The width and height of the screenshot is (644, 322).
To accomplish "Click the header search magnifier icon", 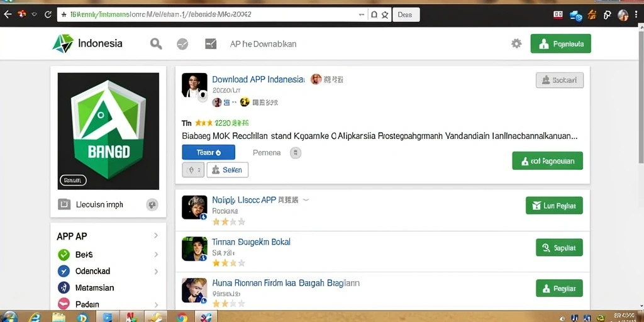I will [x=156, y=43].
